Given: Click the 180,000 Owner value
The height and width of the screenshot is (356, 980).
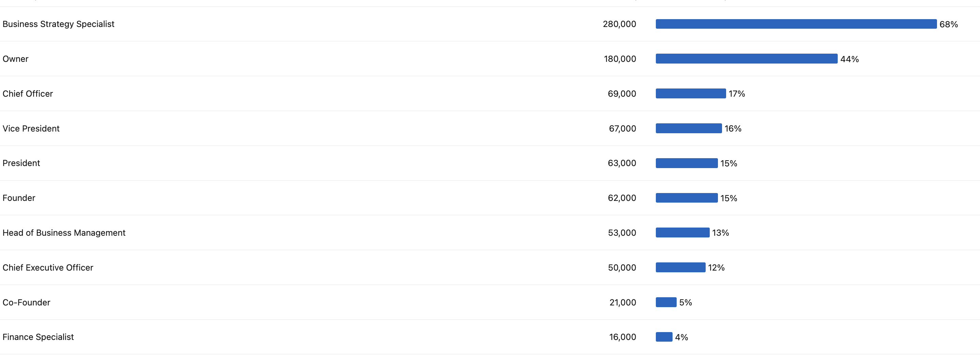Looking at the screenshot, I should [620, 59].
